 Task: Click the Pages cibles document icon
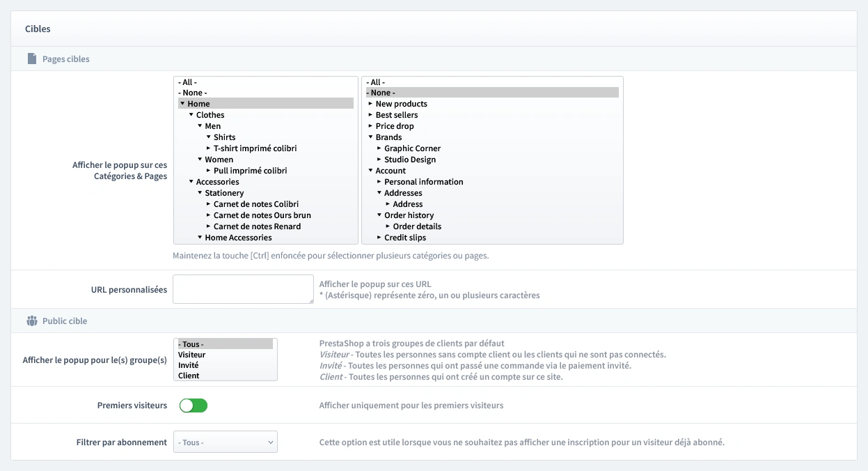(x=31, y=59)
